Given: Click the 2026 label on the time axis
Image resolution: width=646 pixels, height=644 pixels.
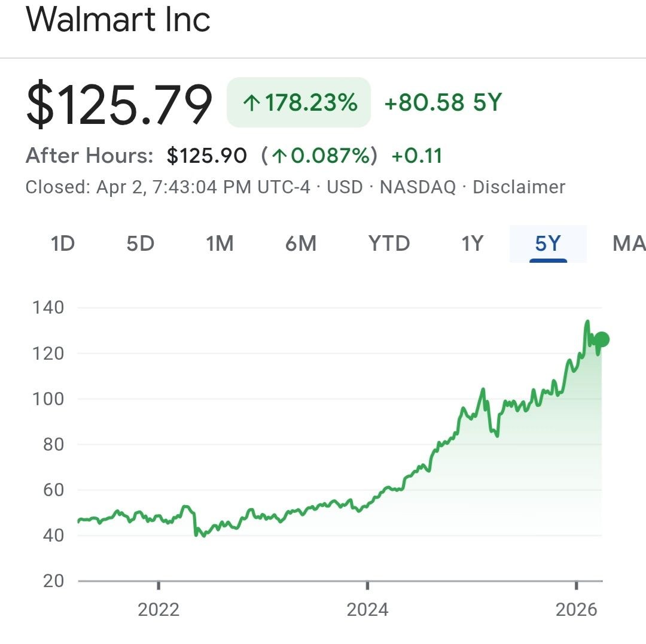Looking at the screenshot, I should [576, 609].
